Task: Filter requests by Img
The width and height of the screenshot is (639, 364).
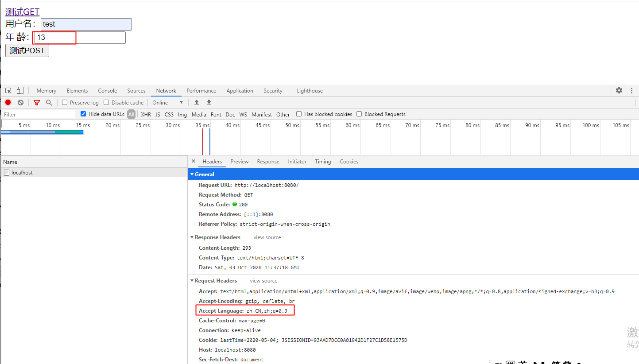Action: 182,114
